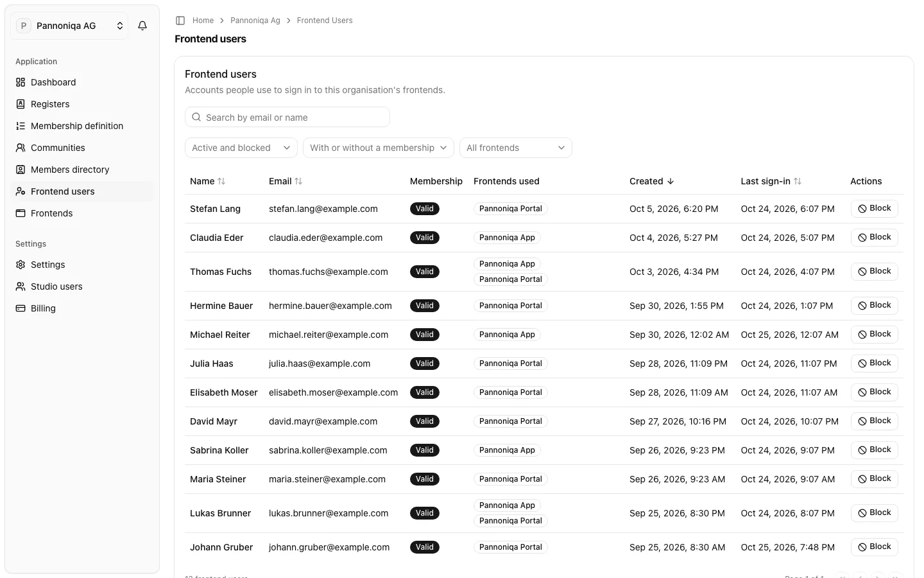Click name David Mayr in table
Screen dimensions: 924x578
click(214, 421)
